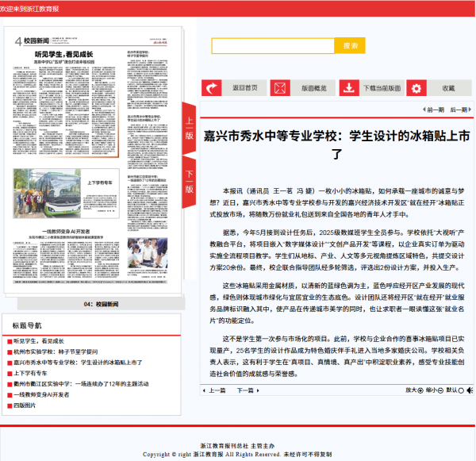Image resolution: width=476 pixels, height=461 pixels.
Task: Open article 听见学生，看见成长 in title navigation
Action: [x=39, y=341]
